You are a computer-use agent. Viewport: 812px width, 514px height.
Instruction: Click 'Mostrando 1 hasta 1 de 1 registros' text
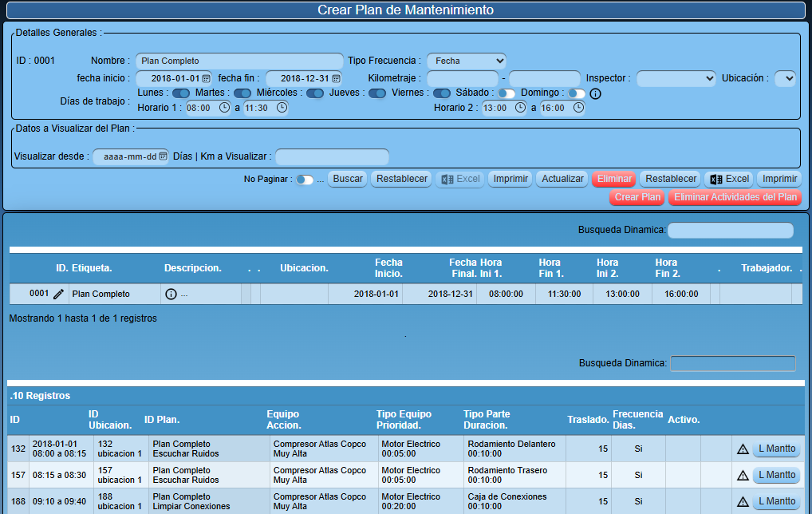tap(83, 318)
